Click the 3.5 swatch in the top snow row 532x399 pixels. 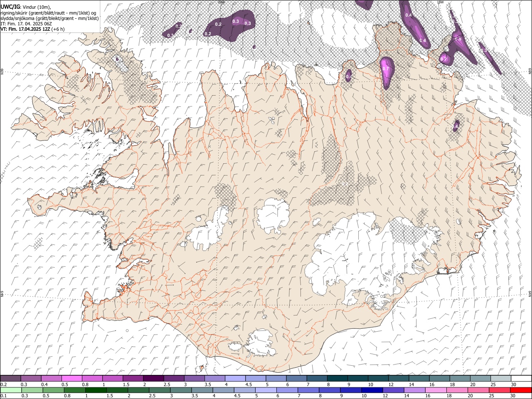coord(214,378)
